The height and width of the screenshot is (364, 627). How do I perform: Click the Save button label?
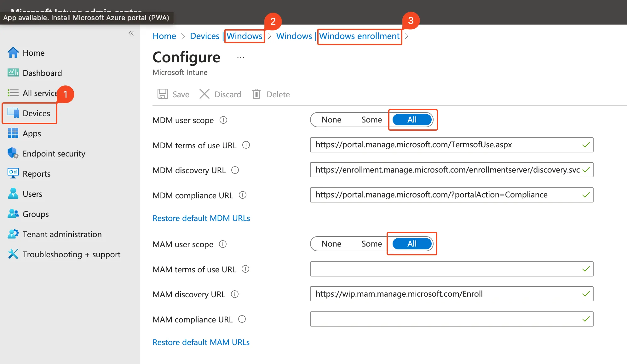pyautogui.click(x=181, y=94)
